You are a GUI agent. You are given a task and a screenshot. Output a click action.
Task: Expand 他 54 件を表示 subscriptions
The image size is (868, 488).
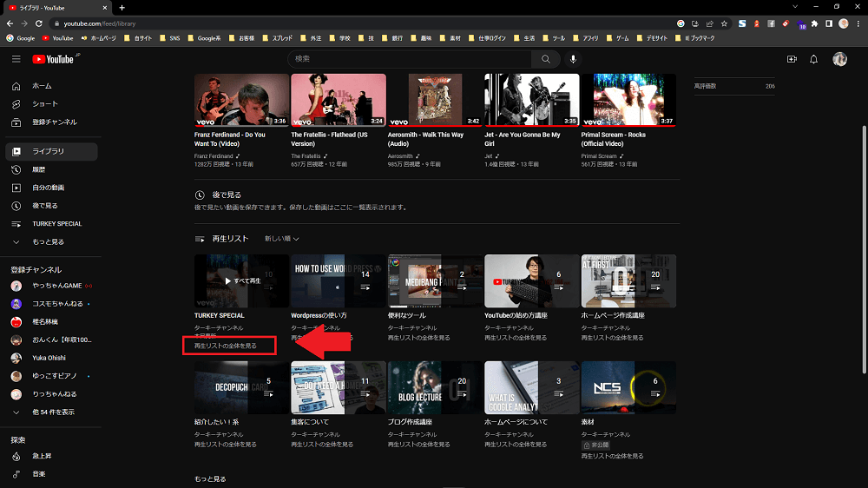tap(51, 412)
